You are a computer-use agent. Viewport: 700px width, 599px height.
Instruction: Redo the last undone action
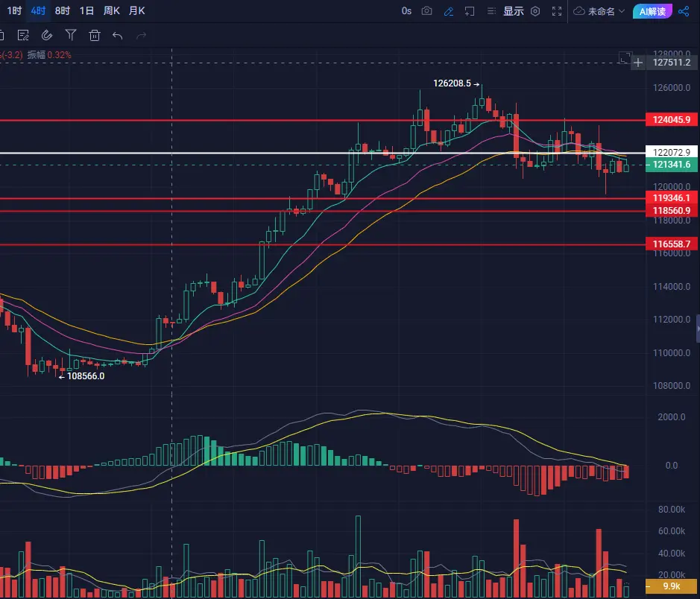pyautogui.click(x=141, y=35)
